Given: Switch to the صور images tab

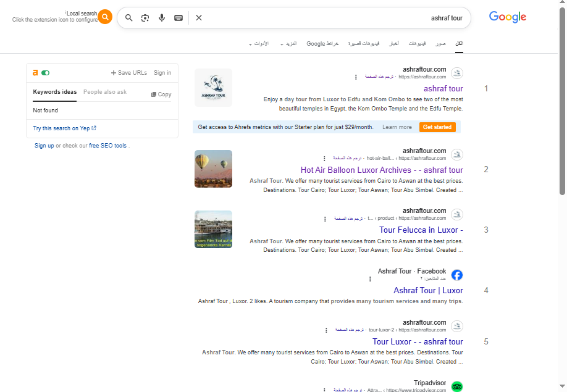Looking at the screenshot, I should pos(440,44).
